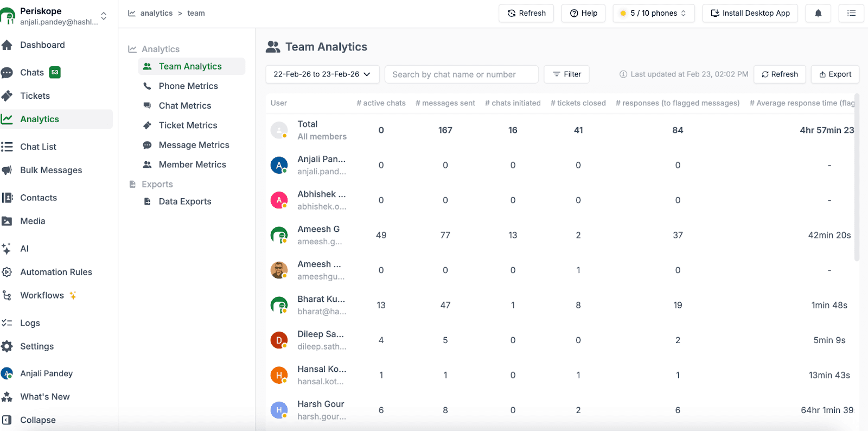Click the Data Exports file icon

[147, 201]
